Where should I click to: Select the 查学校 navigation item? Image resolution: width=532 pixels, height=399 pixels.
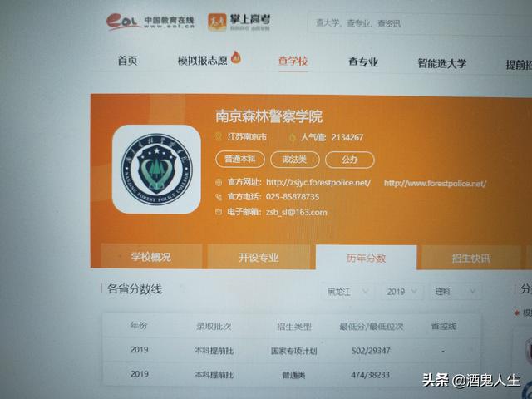point(293,61)
